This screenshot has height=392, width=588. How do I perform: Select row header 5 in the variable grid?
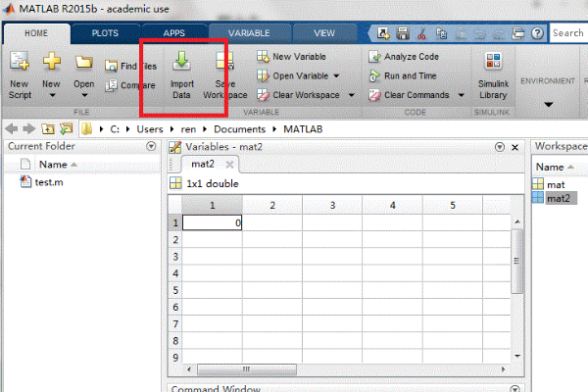pyautogui.click(x=175, y=290)
